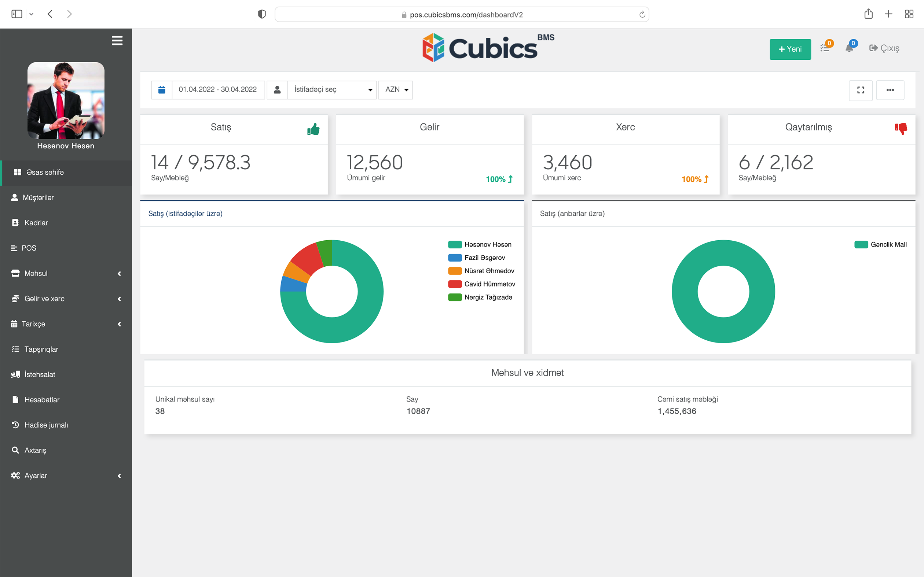Click the Yeni button

tap(790, 49)
